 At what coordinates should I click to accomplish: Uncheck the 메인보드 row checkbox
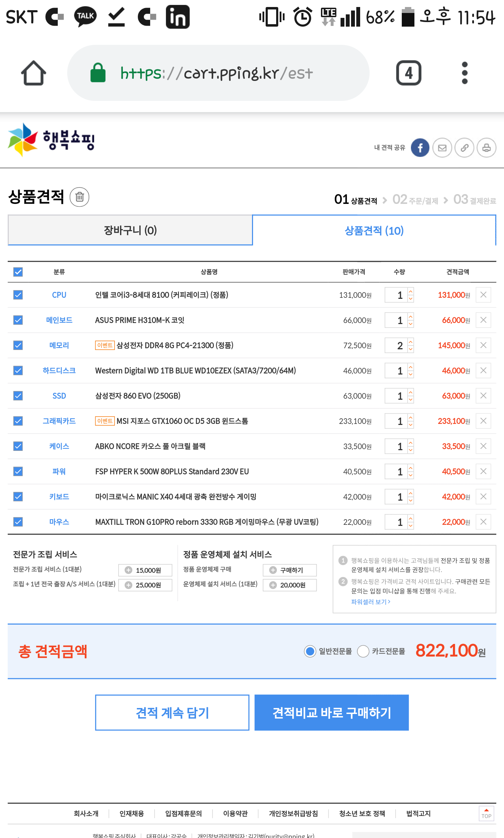18,320
